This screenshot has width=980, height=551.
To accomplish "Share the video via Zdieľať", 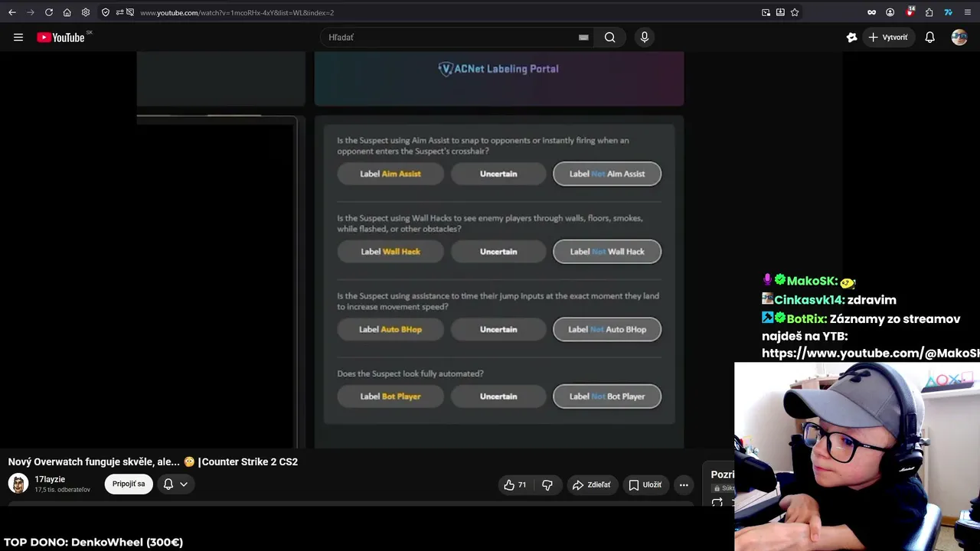I will coord(592,484).
